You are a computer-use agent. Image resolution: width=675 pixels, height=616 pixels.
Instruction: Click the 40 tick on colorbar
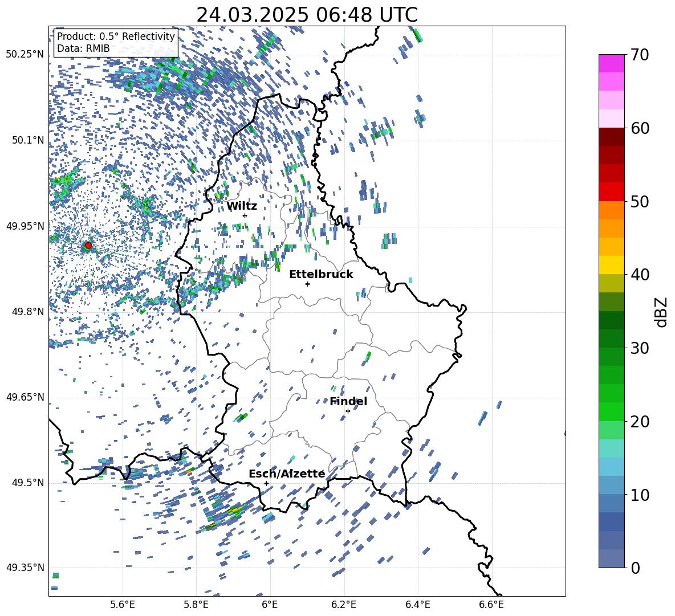(x=639, y=275)
